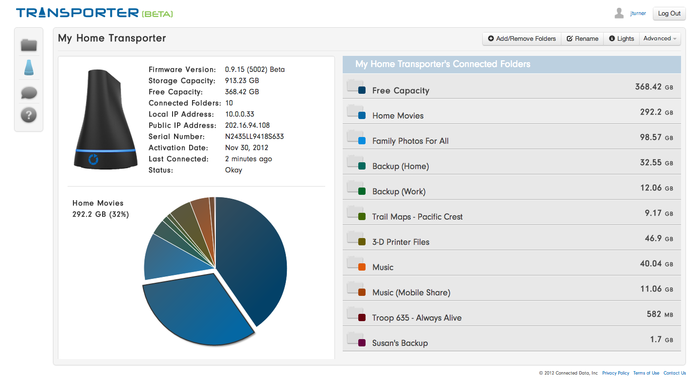Screen dimensions: 700x377
Task: Open the folders view in the sidebar
Action: [29, 45]
